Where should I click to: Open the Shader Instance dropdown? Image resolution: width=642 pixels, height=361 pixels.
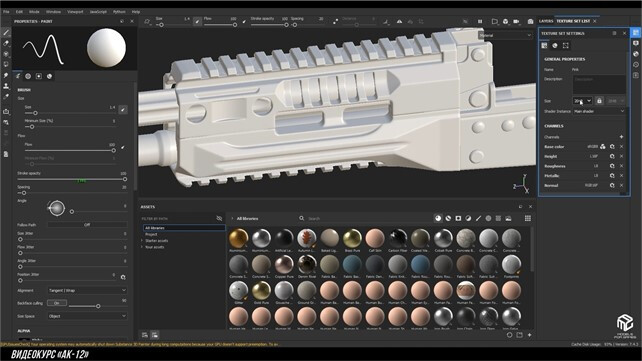599,111
